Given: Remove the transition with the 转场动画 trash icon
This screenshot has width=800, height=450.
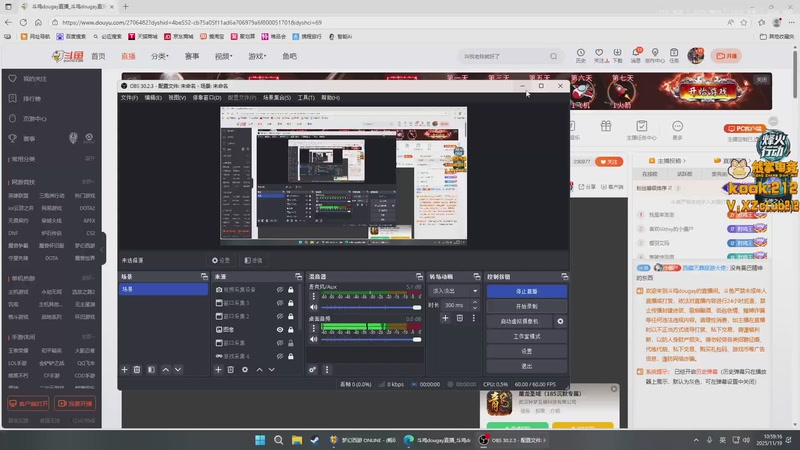Looking at the screenshot, I should (x=460, y=318).
